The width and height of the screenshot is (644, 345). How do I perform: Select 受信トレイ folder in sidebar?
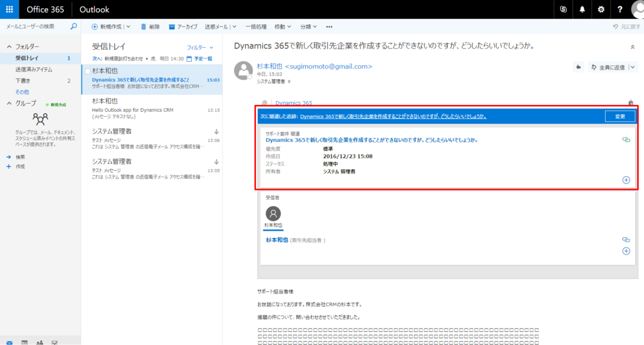point(40,58)
